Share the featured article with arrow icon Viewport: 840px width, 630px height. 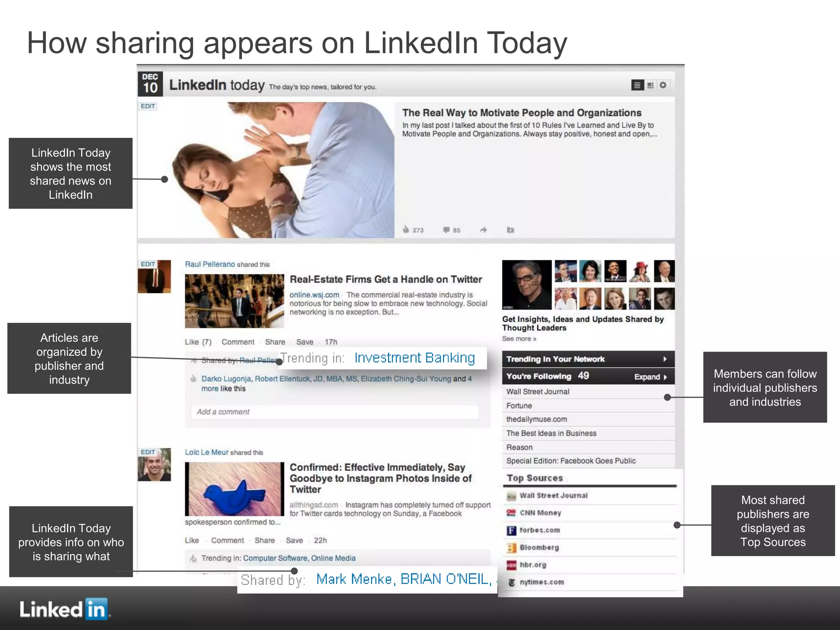[x=484, y=230]
